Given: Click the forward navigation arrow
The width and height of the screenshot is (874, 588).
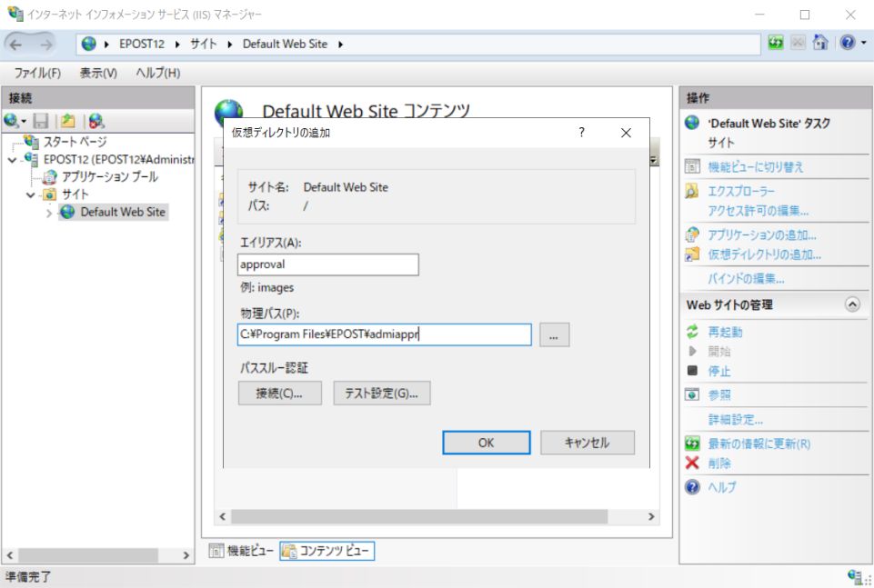Looking at the screenshot, I should pyautogui.click(x=46, y=45).
